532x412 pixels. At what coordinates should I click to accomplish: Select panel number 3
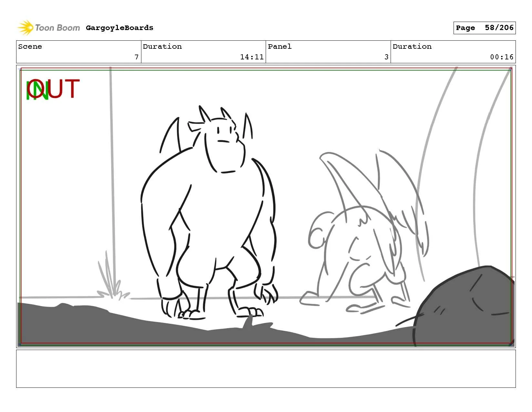[386, 57]
